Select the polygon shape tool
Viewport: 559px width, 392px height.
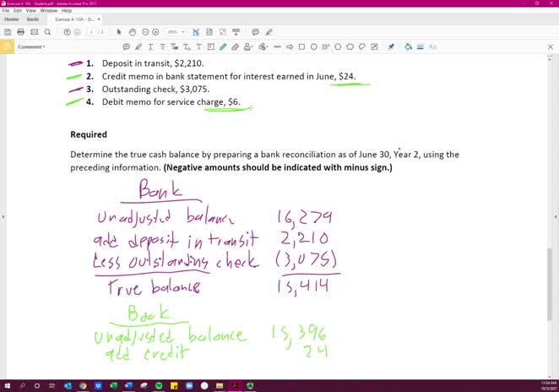(338, 46)
